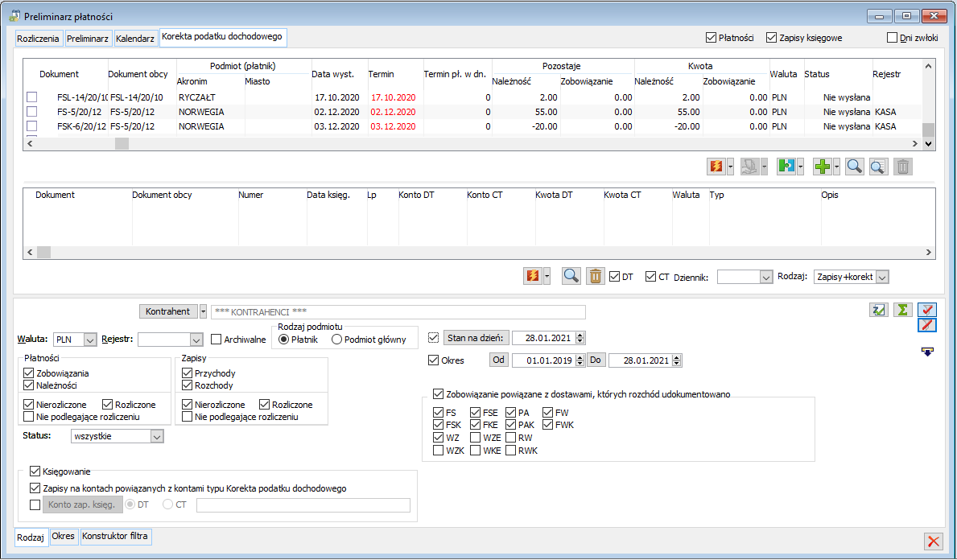Open the Waluta PLN dropdown
The height and width of the screenshot is (560, 957).
click(x=89, y=340)
